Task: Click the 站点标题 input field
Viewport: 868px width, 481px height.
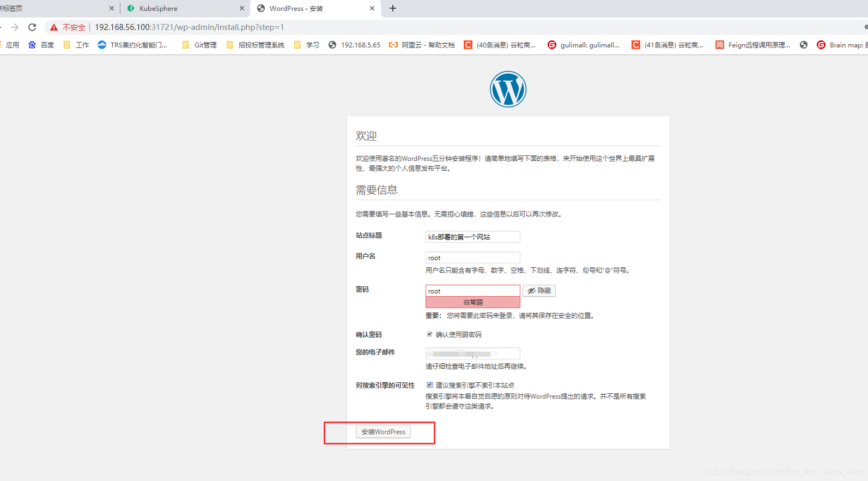Action: click(472, 237)
